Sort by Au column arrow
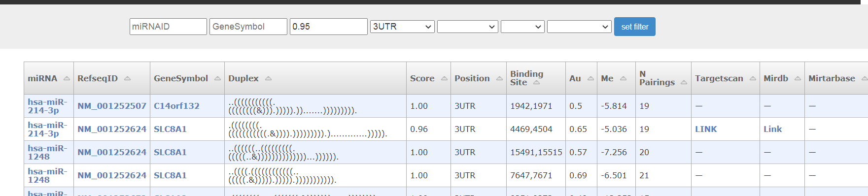This screenshot has height=196, width=868. pyautogui.click(x=590, y=78)
